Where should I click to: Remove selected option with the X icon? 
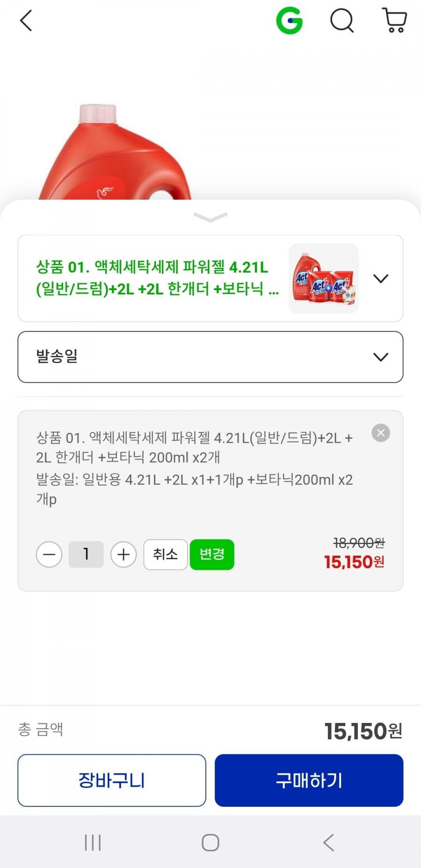coord(381,433)
